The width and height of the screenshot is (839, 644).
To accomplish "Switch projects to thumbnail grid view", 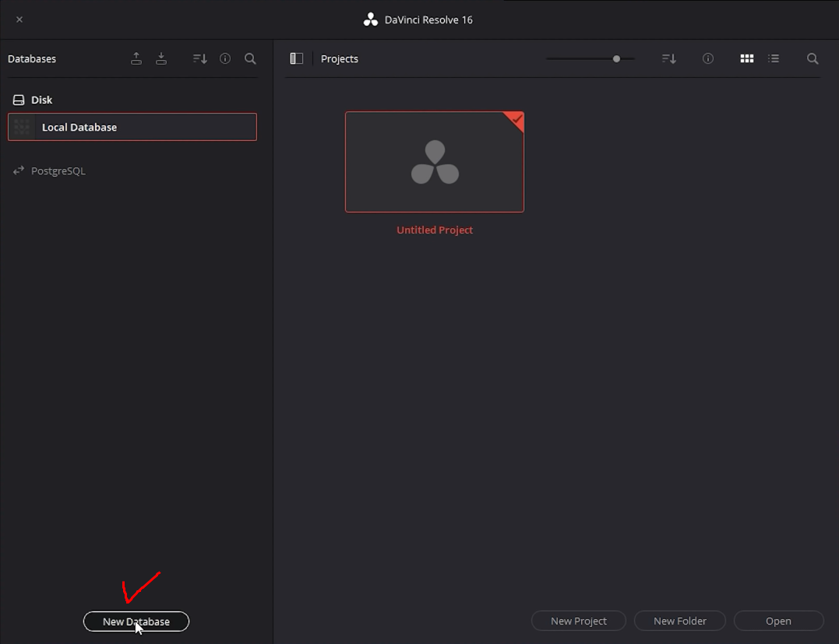I will click(747, 58).
